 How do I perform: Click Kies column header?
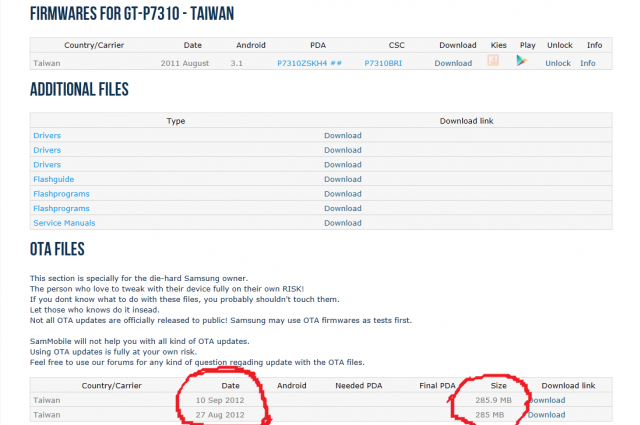coord(498,45)
